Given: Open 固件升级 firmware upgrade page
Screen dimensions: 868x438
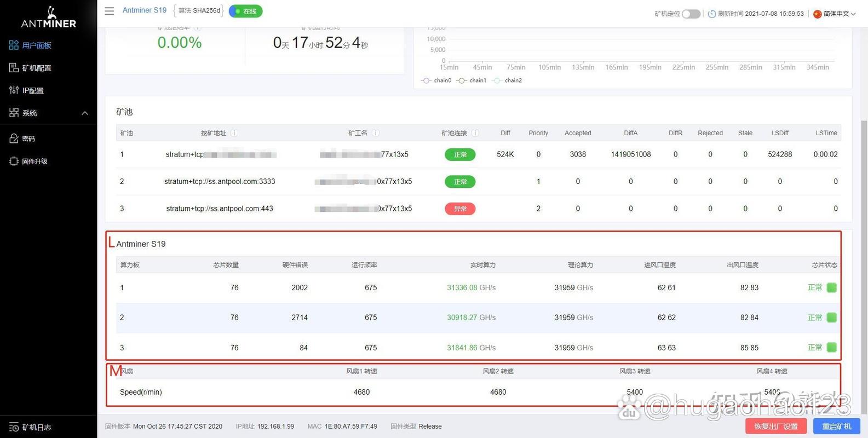Looking at the screenshot, I should 35,162.
